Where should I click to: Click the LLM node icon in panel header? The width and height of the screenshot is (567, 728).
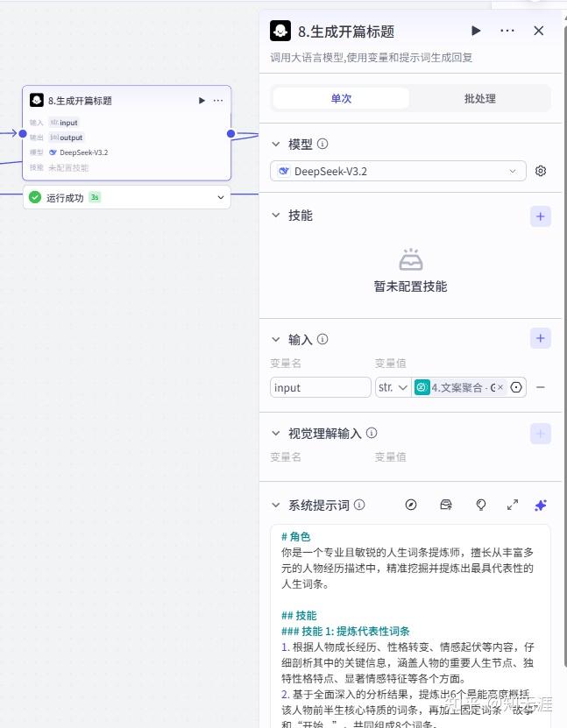[x=280, y=32]
